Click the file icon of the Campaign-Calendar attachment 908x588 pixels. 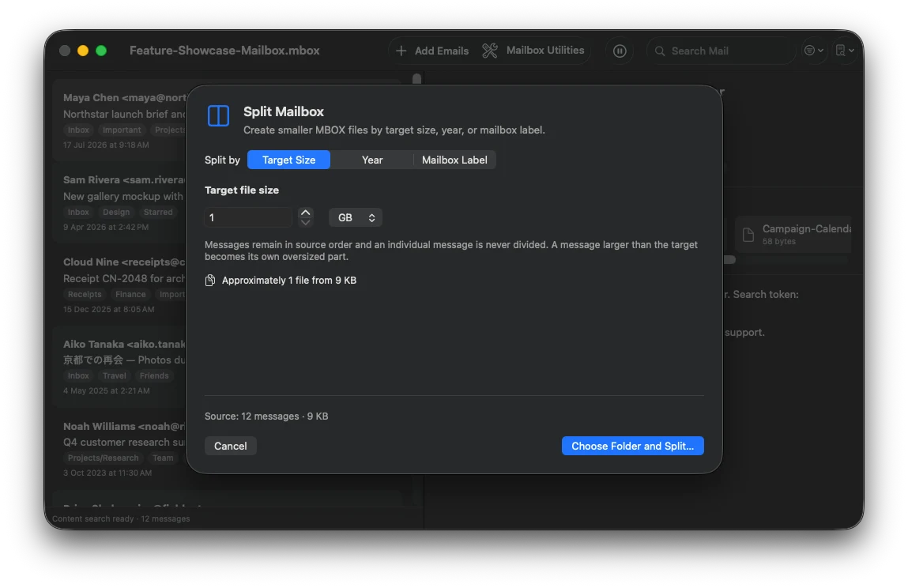click(x=748, y=235)
